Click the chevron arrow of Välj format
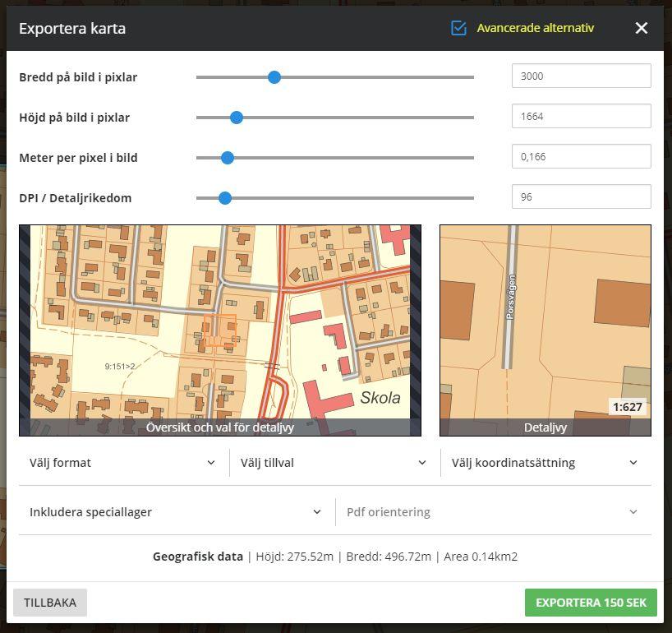The height and width of the screenshot is (633, 672). pos(211,463)
